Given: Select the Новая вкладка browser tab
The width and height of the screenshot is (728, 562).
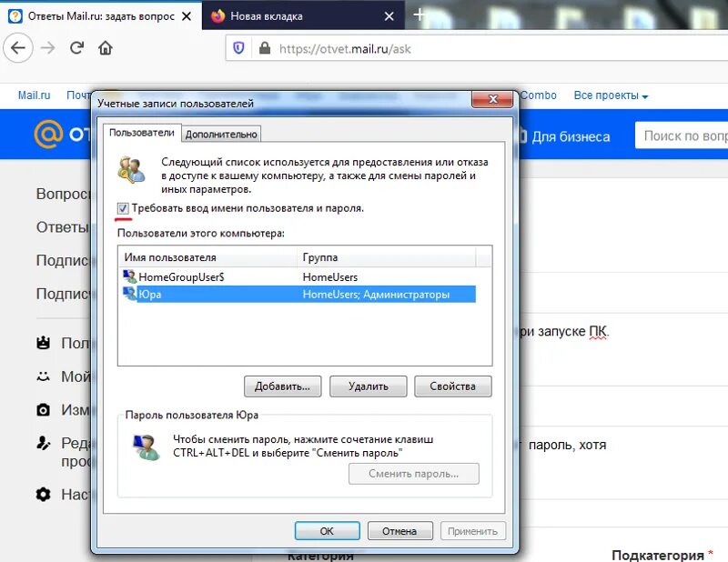Looking at the screenshot, I should coord(303,16).
